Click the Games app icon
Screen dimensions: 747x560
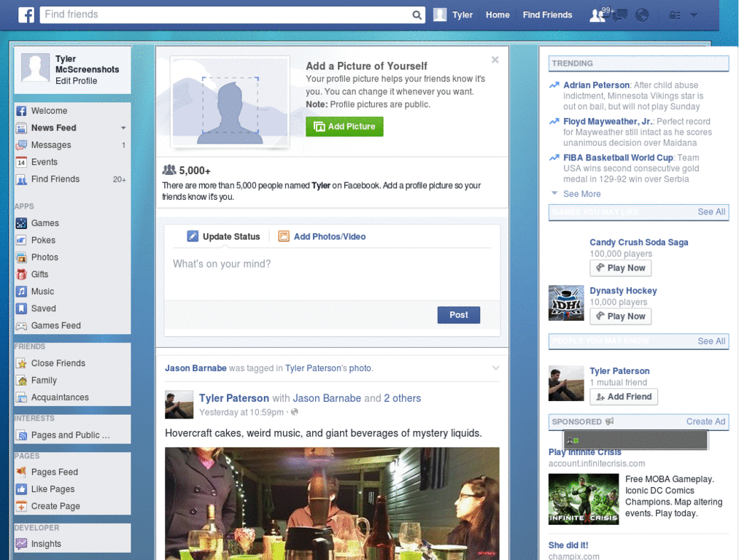(21, 223)
